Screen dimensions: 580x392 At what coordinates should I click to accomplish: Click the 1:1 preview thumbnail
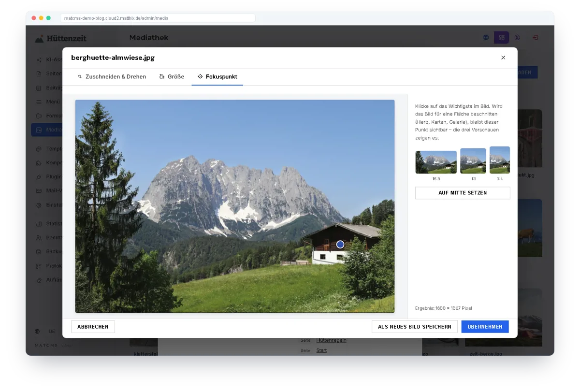click(473, 161)
